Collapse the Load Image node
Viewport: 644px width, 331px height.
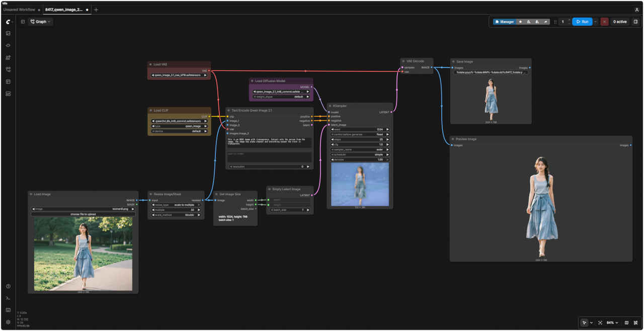pos(31,194)
